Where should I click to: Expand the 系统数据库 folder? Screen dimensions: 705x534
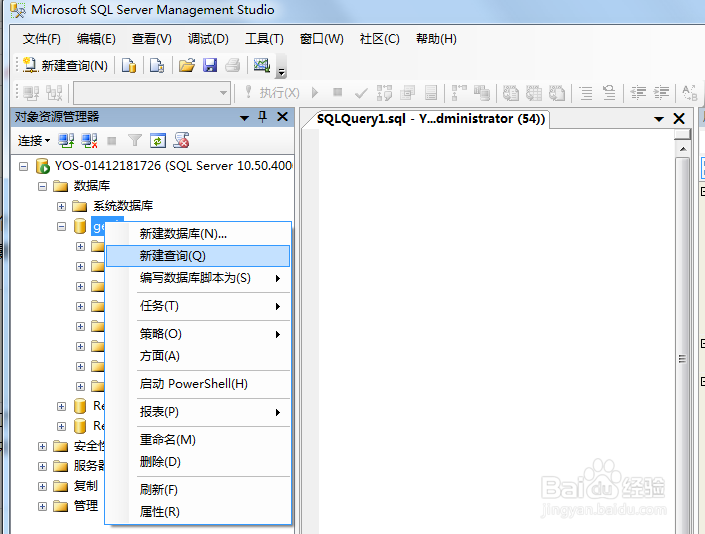pos(62,206)
